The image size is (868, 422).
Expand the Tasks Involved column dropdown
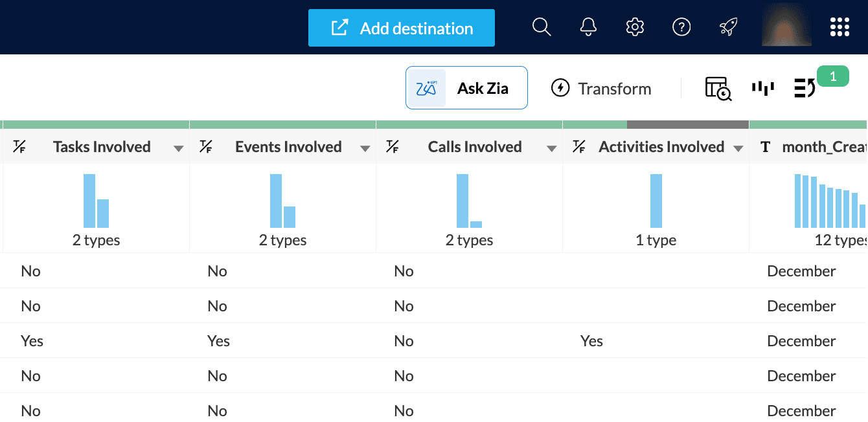tap(179, 148)
